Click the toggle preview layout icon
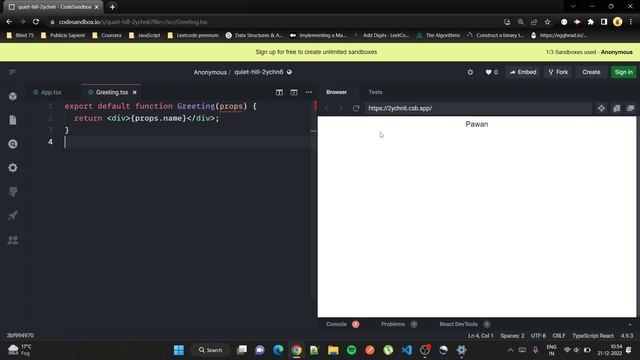Screen dimensions: 640x360 point(294,92)
